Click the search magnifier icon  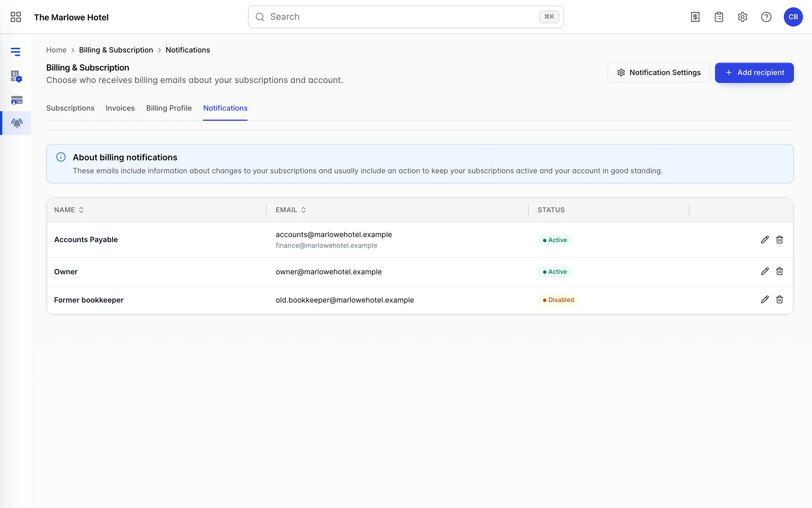click(x=260, y=17)
